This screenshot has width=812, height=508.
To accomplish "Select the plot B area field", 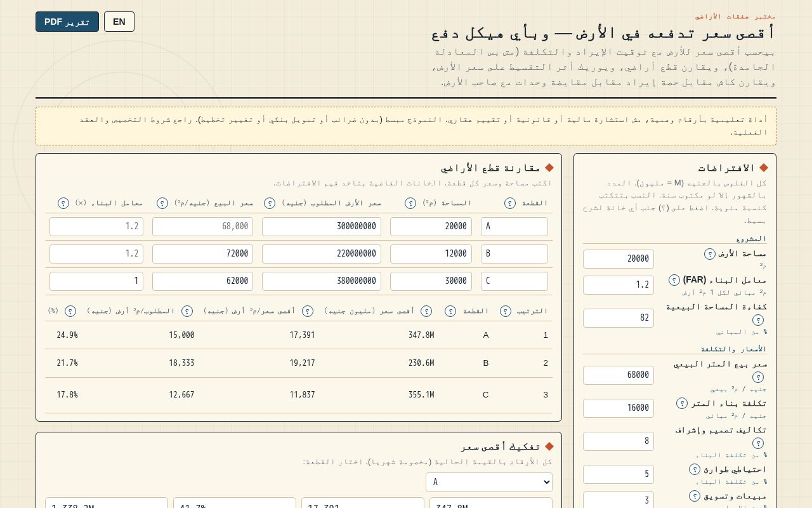I will (431, 254).
